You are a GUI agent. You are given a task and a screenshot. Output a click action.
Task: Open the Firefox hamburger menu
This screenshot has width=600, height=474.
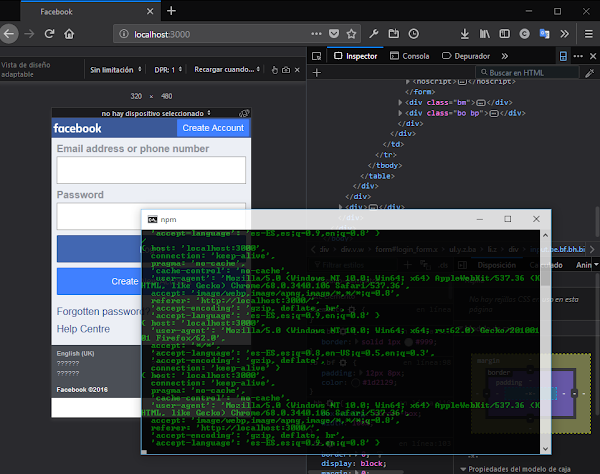tap(588, 33)
